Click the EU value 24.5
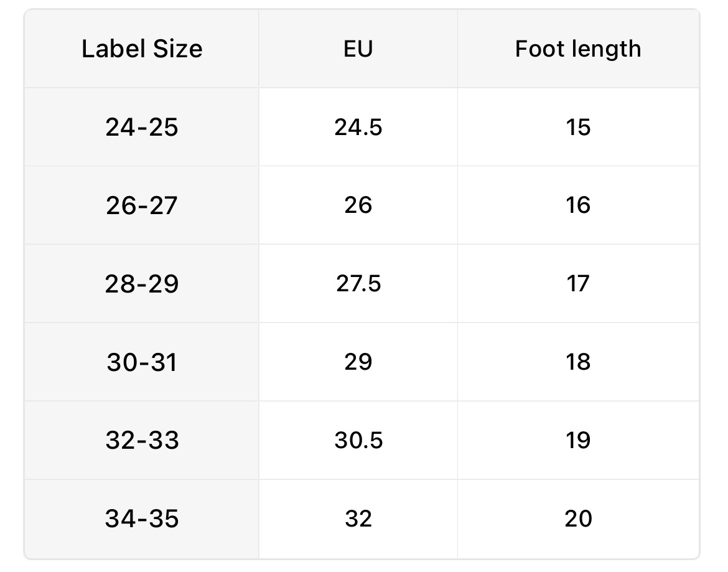This screenshot has width=728, height=572. 358,128
